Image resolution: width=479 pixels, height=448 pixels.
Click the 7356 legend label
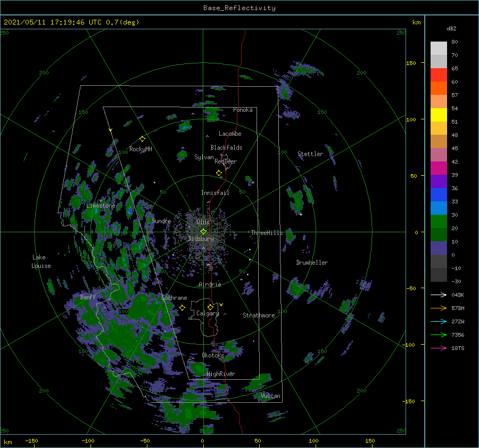[458, 335]
